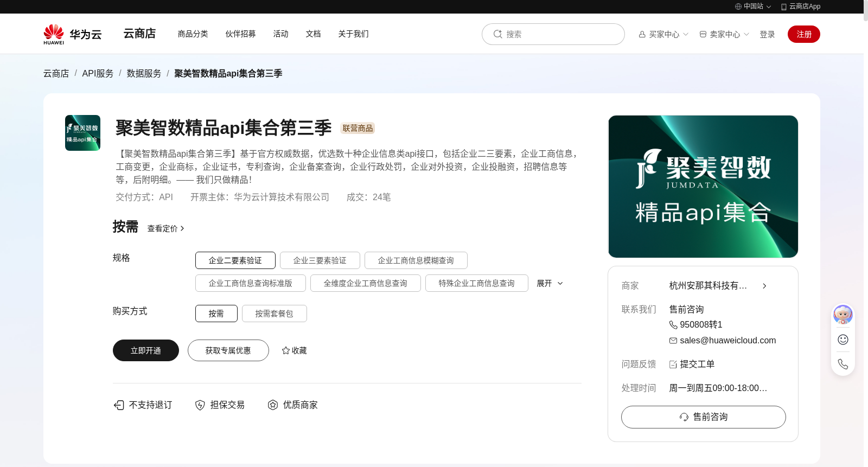Select spec 企业工商信息查询标准版

251,283
